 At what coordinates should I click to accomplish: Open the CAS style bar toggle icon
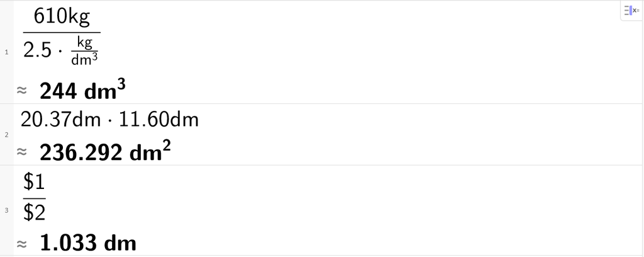tap(631, 11)
